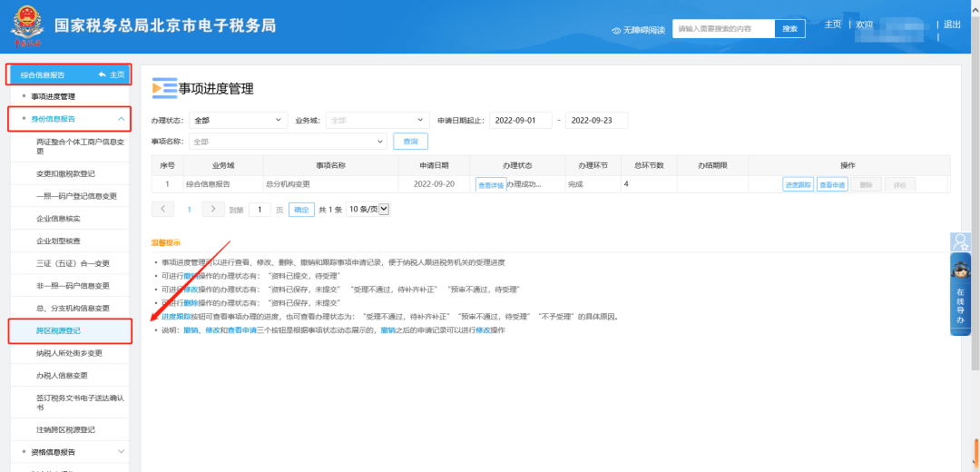Click the tax bureau emblem logo
Screen dimensions: 980x472
coord(26,26)
